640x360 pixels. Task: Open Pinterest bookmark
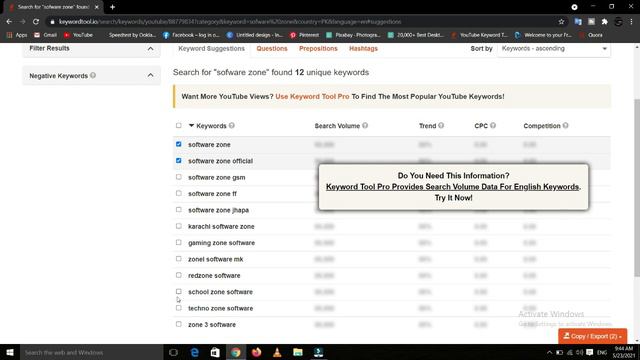click(304, 35)
